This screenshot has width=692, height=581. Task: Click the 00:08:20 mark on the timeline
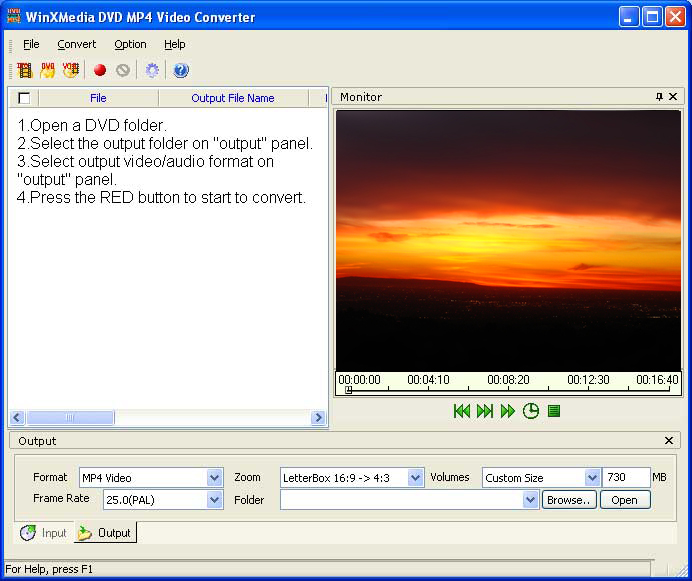pyautogui.click(x=508, y=380)
